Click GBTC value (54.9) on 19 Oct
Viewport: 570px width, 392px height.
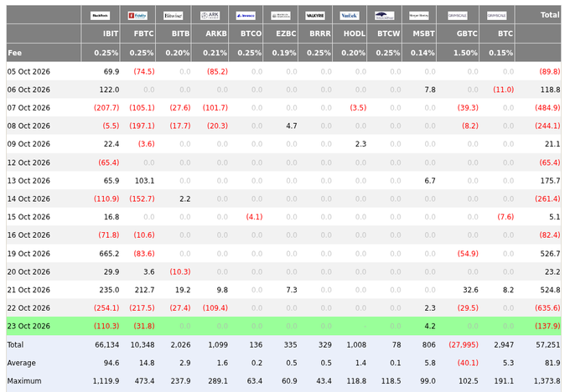(468, 254)
